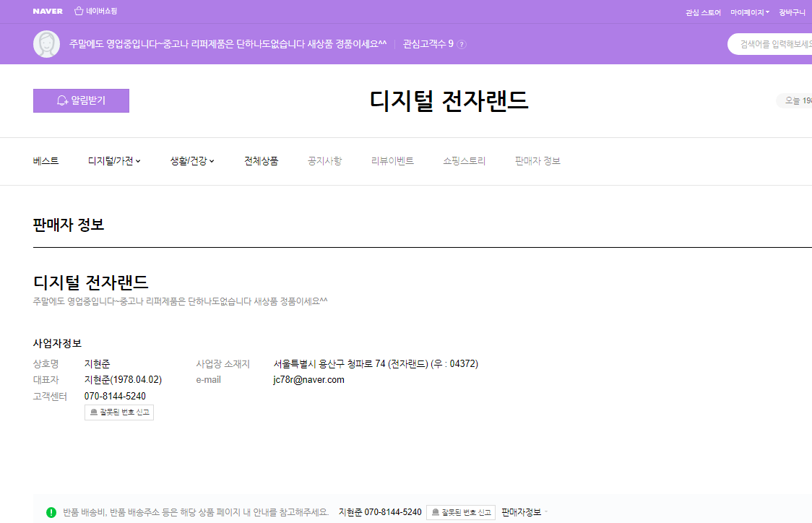The width and height of the screenshot is (812, 523).
Task: Open the 쇼핑스토리 menu tab
Action: pos(464,161)
